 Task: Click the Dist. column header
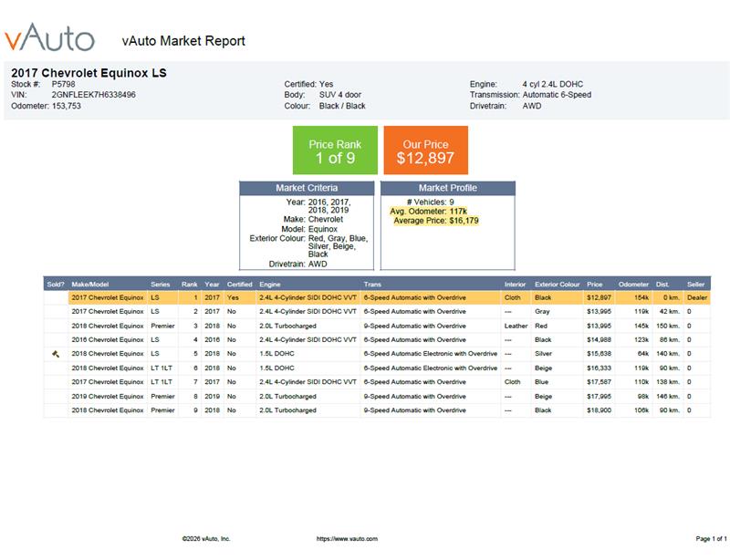[662, 284]
